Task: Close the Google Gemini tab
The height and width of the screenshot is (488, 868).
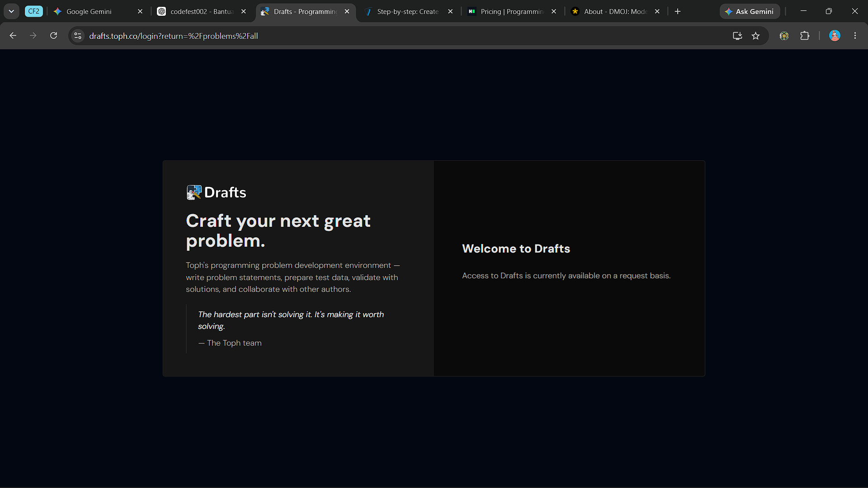Action: (140, 11)
